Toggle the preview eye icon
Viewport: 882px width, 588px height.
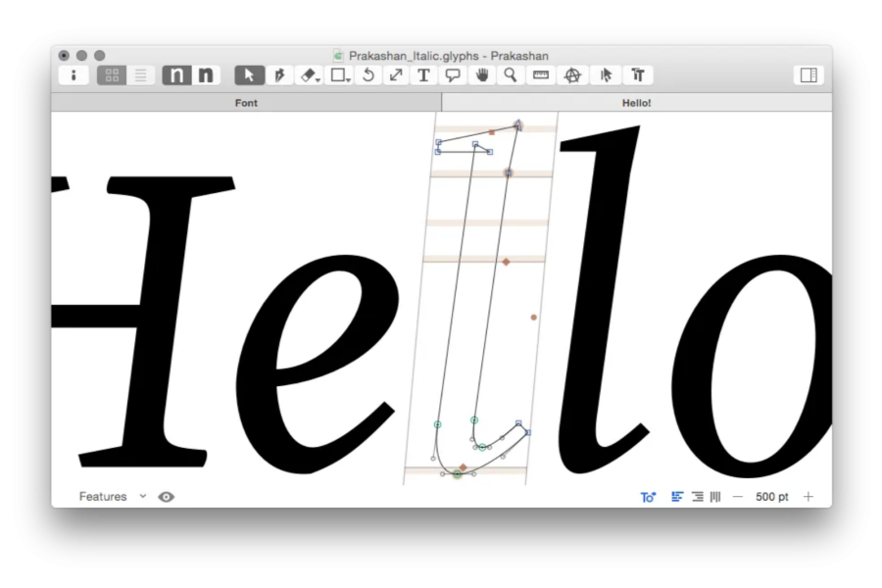tap(167, 497)
